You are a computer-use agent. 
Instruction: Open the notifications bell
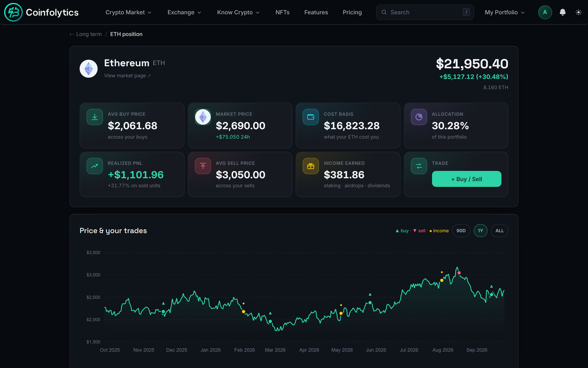click(562, 12)
